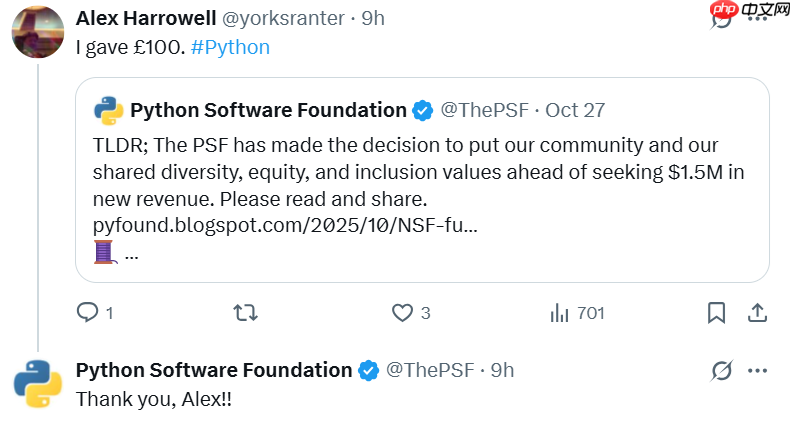This screenshot has width=791, height=429.
Task: Open the more options menu on the PSF reply
Action: tap(759, 371)
